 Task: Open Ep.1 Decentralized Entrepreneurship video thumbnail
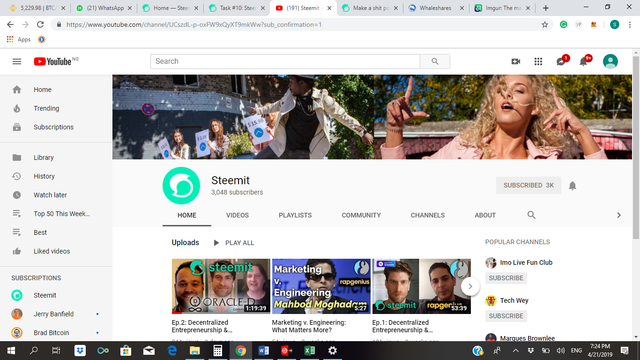click(x=422, y=286)
